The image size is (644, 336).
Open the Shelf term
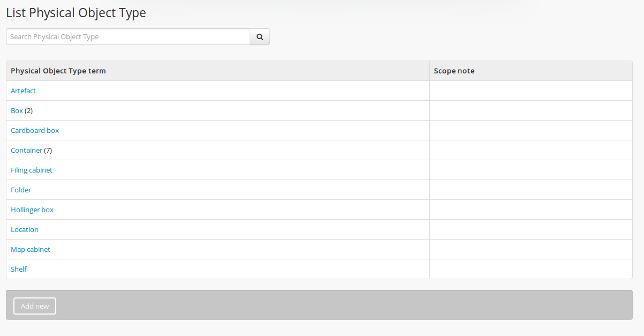pyautogui.click(x=19, y=270)
